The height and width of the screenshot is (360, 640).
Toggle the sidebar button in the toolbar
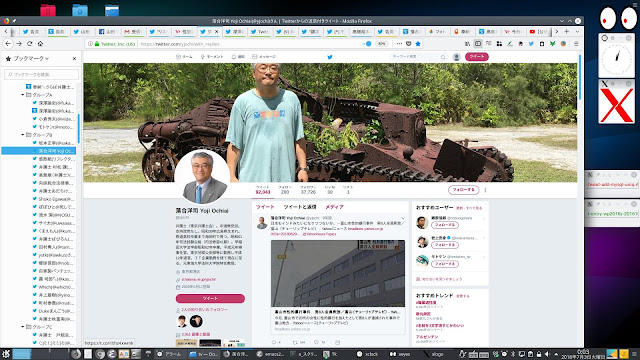[478, 44]
